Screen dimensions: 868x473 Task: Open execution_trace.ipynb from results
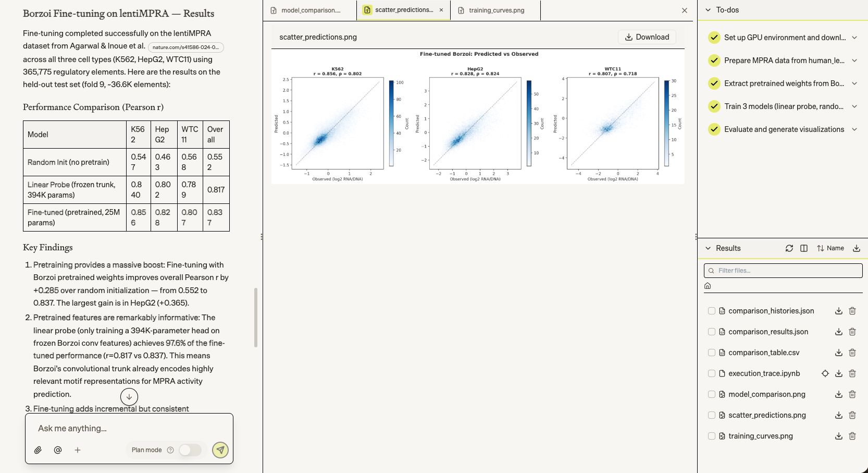(x=764, y=373)
